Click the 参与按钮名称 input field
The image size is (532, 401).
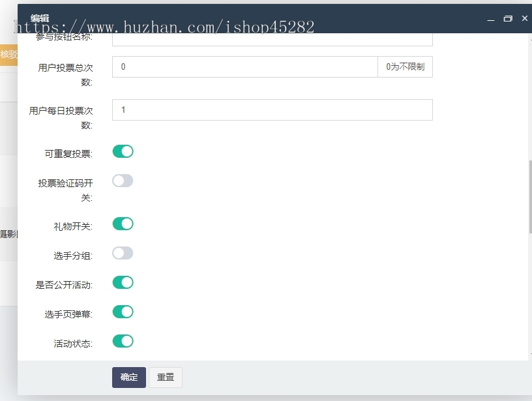[273, 39]
